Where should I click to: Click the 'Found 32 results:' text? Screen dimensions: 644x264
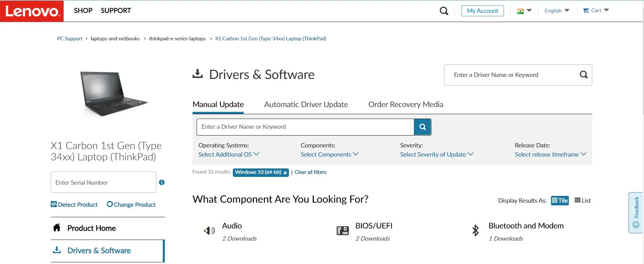tap(212, 172)
